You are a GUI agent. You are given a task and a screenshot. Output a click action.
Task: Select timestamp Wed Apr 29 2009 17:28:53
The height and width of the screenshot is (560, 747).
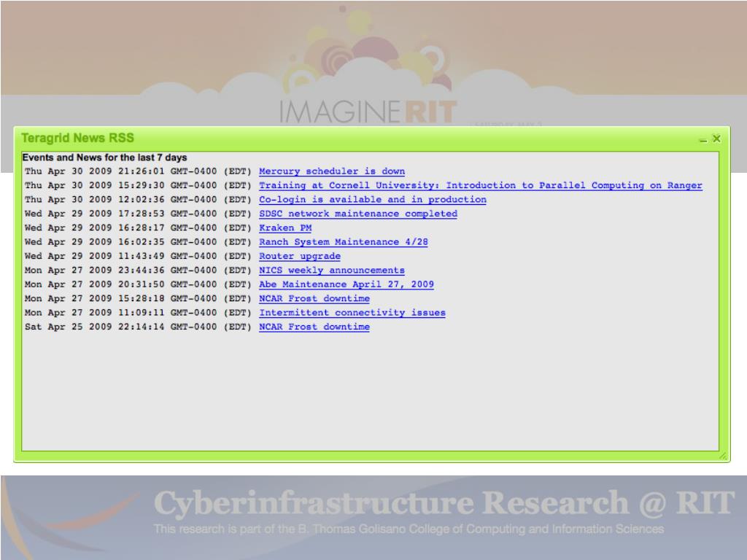[138, 214]
